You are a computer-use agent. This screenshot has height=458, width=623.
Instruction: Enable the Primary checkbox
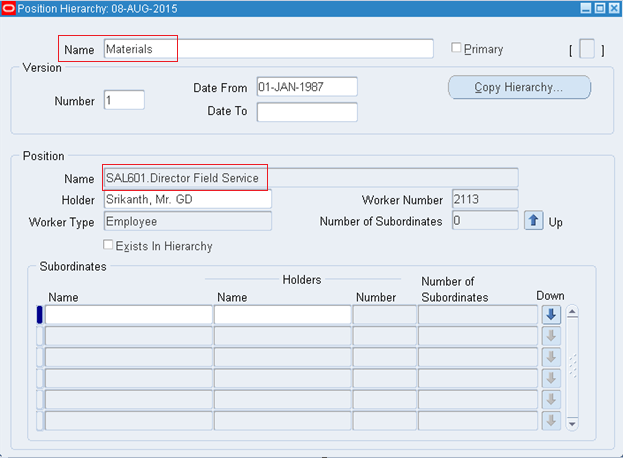457,48
